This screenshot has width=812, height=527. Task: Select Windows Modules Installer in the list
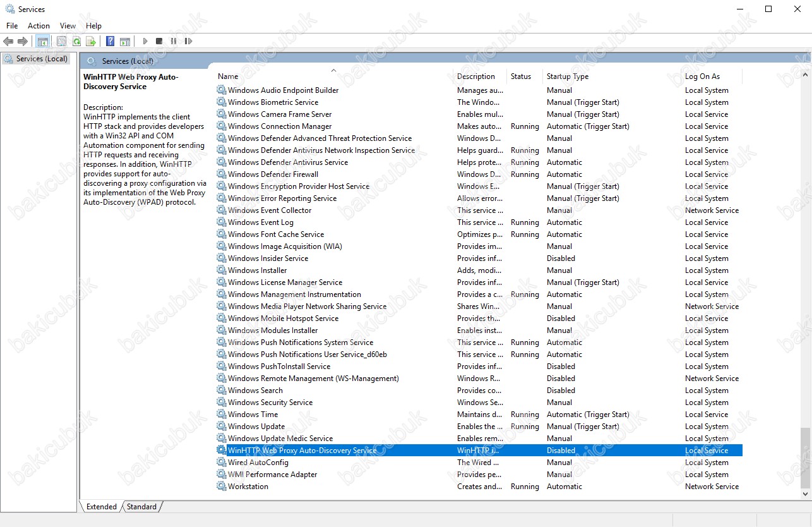[x=479, y=330]
